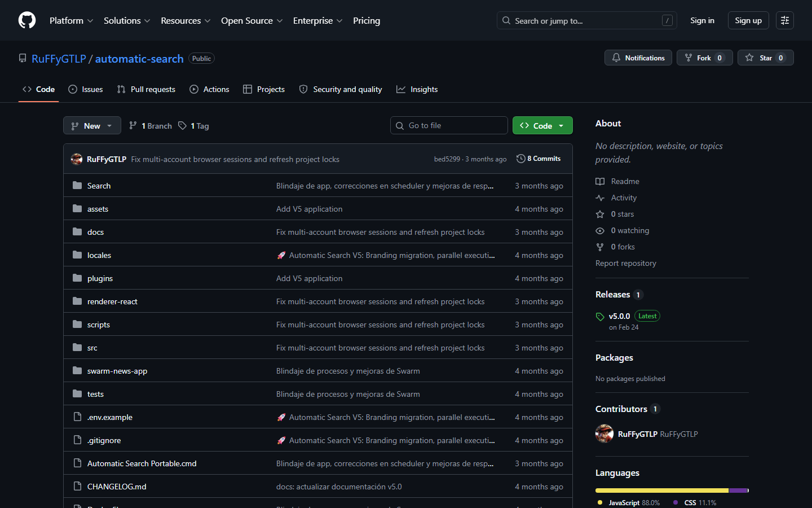Report repository link
This screenshot has width=812, height=508.
pyautogui.click(x=626, y=263)
